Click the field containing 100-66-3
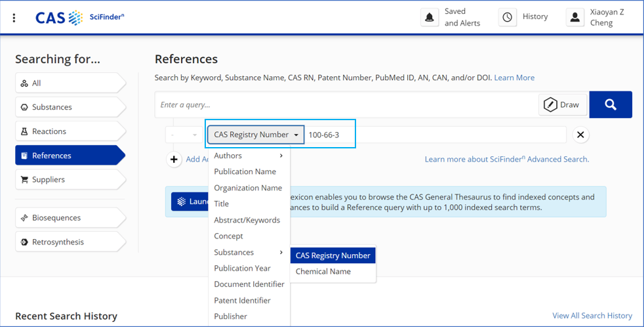644x327 pixels. click(x=435, y=135)
